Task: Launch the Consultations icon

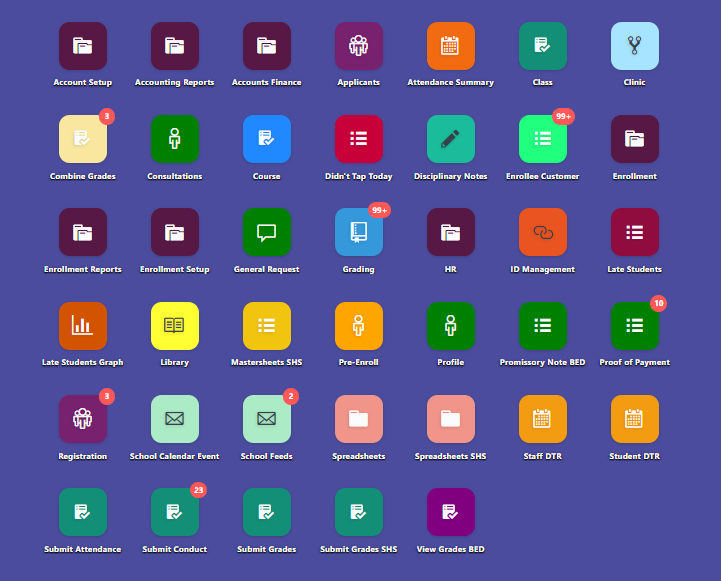Action: pyautogui.click(x=175, y=139)
